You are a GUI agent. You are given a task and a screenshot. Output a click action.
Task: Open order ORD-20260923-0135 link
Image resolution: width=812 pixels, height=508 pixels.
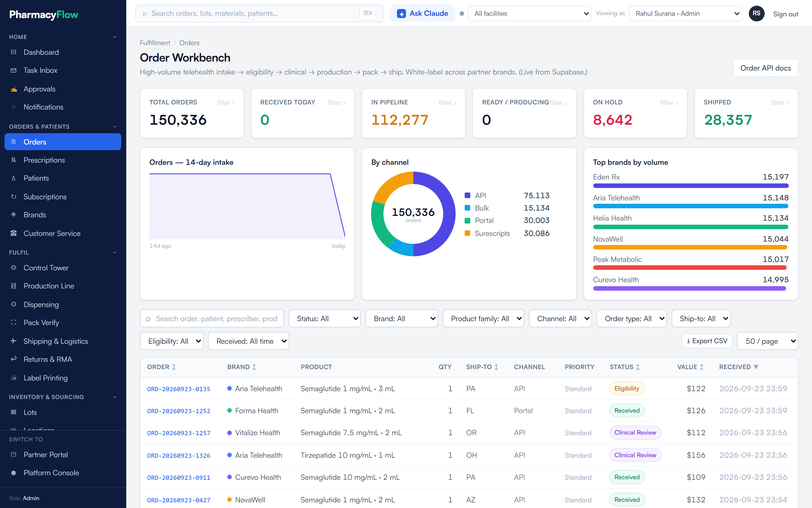178,389
